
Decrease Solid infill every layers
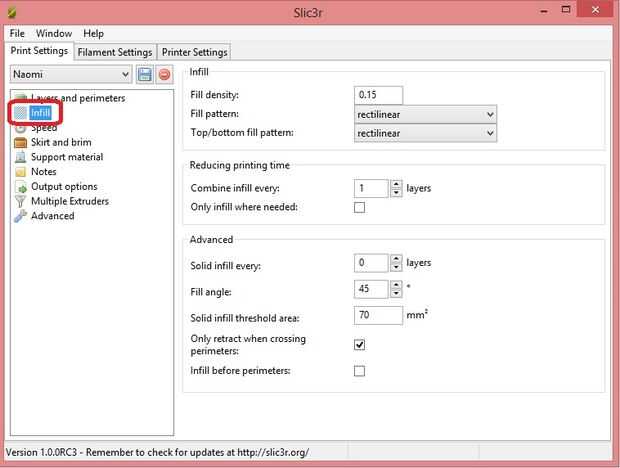[x=396, y=267]
